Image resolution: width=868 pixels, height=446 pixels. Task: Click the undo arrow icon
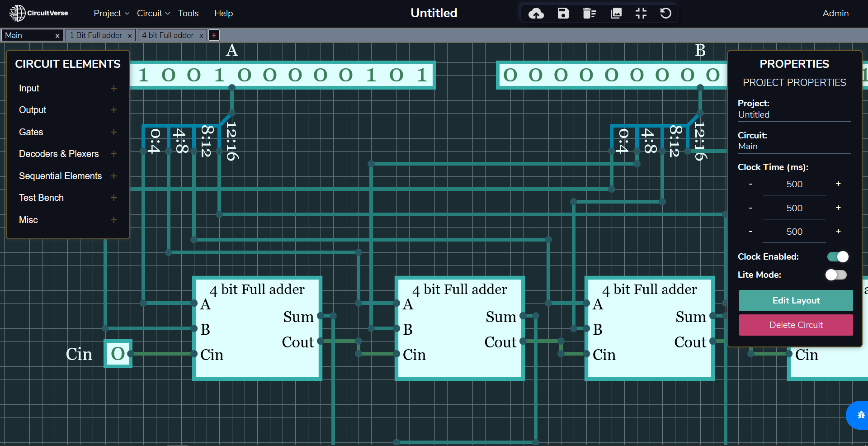coord(665,14)
